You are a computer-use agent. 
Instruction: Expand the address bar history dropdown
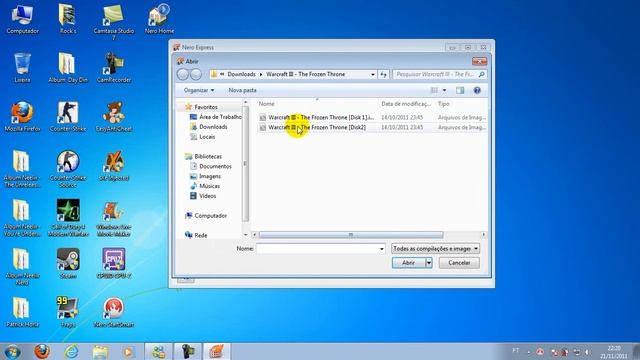coord(373,74)
